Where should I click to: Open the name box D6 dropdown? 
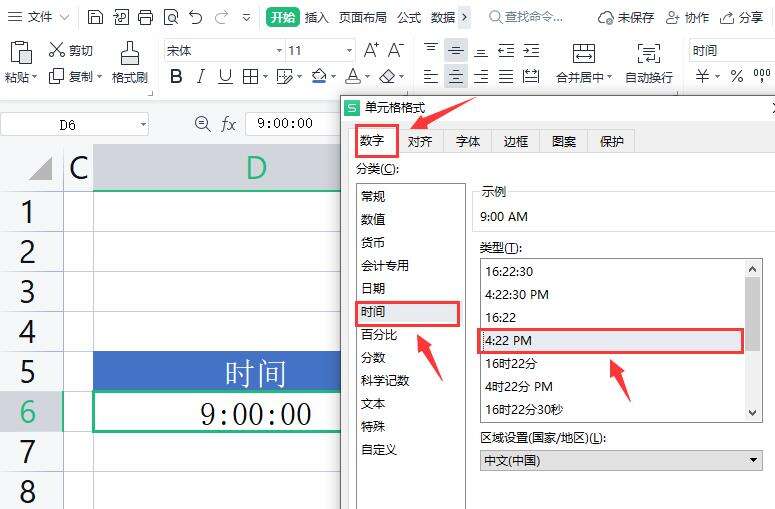point(143,125)
